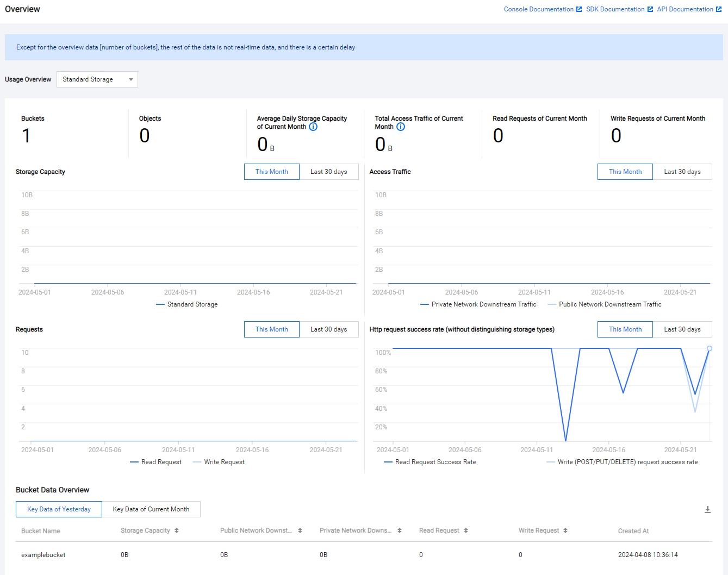Click info icon beside Average Daily Storage Capacity
728x575 pixels.
313,127
